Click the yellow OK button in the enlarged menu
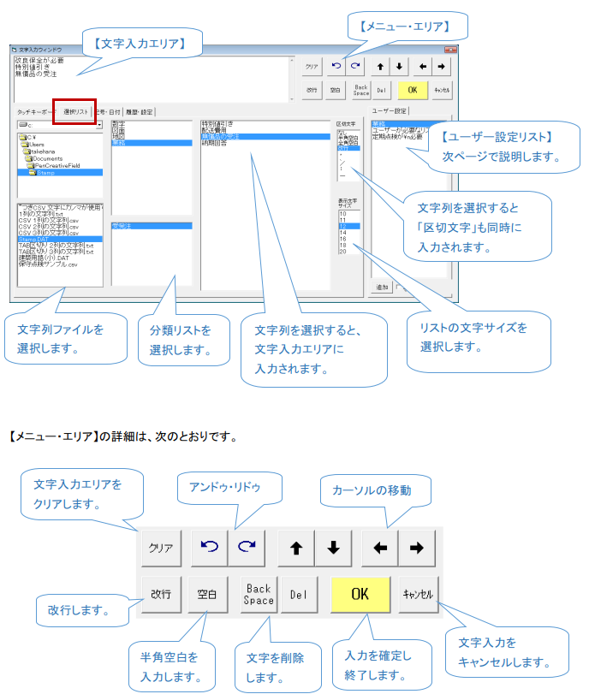 tap(360, 594)
